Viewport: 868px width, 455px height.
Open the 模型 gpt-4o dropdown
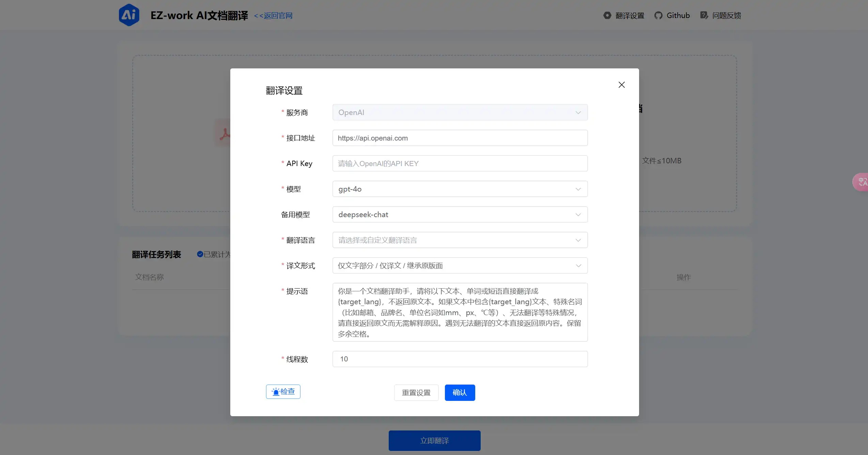460,189
